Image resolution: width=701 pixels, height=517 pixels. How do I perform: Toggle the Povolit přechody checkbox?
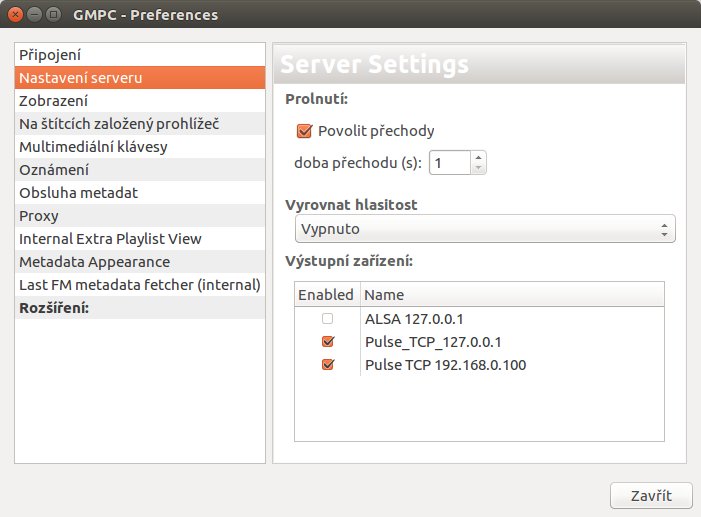coord(305,131)
